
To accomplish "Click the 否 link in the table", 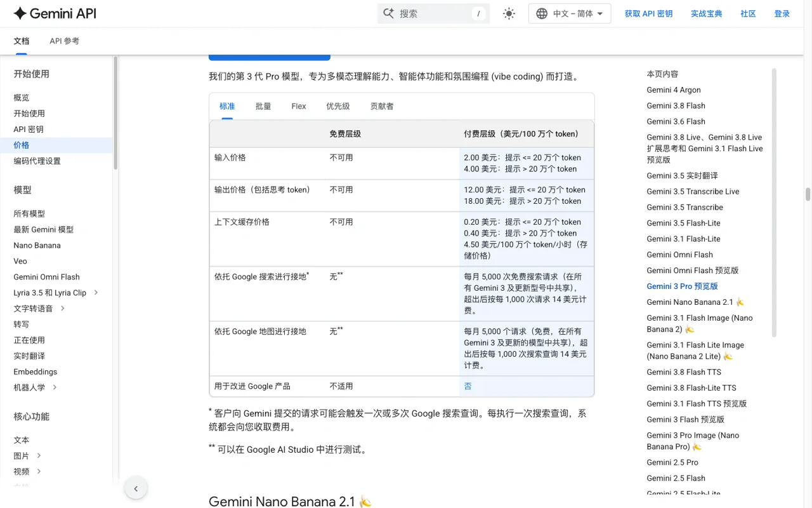I will [x=468, y=386].
